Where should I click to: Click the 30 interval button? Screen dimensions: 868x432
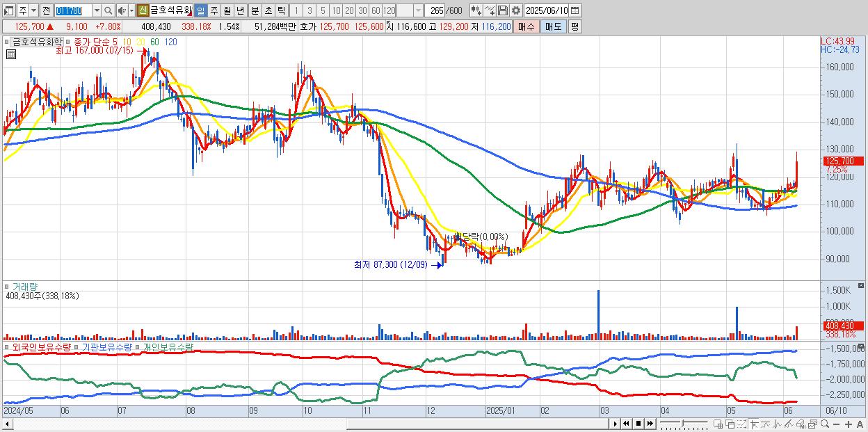(362, 10)
